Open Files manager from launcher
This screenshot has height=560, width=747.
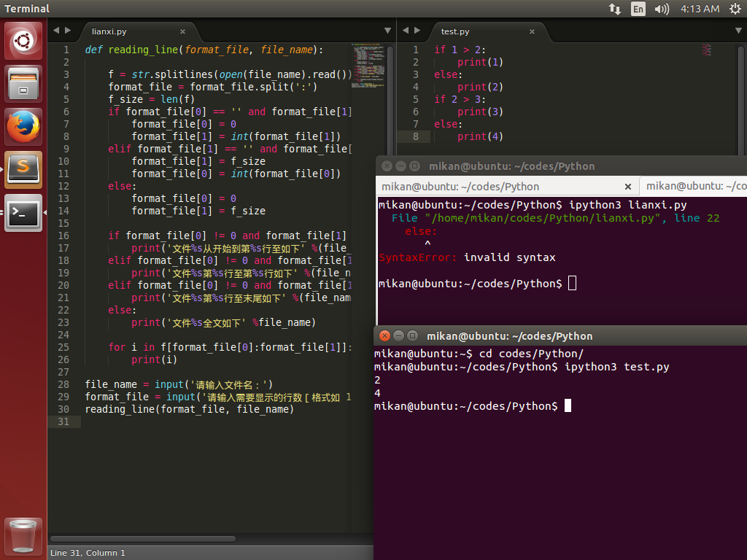[24, 84]
